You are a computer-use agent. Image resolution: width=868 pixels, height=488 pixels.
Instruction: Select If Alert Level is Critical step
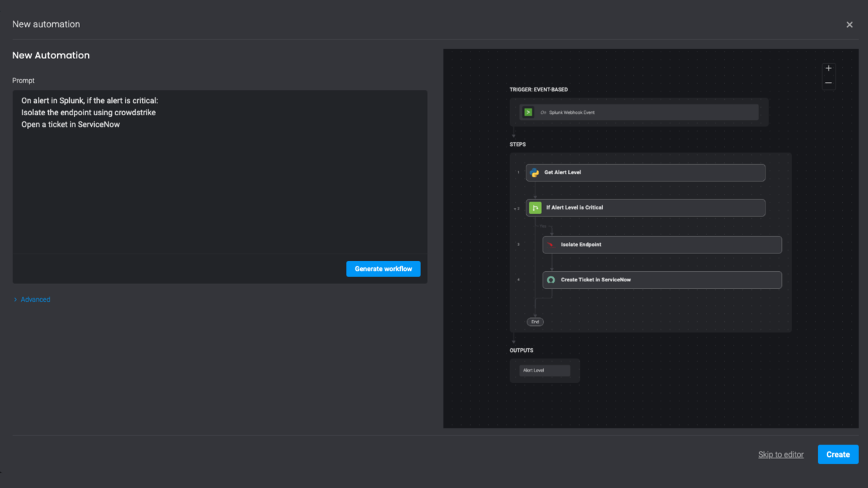646,208
